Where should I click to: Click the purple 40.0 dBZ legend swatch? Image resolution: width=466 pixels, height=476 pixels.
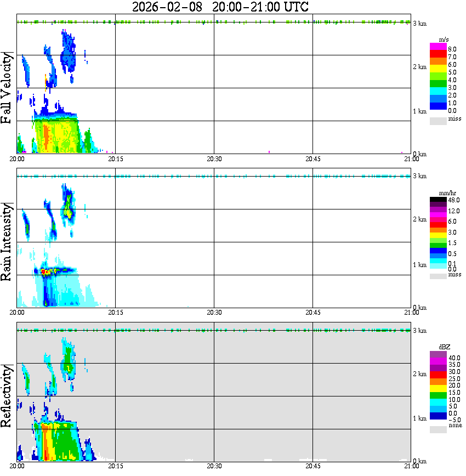click(438, 354)
